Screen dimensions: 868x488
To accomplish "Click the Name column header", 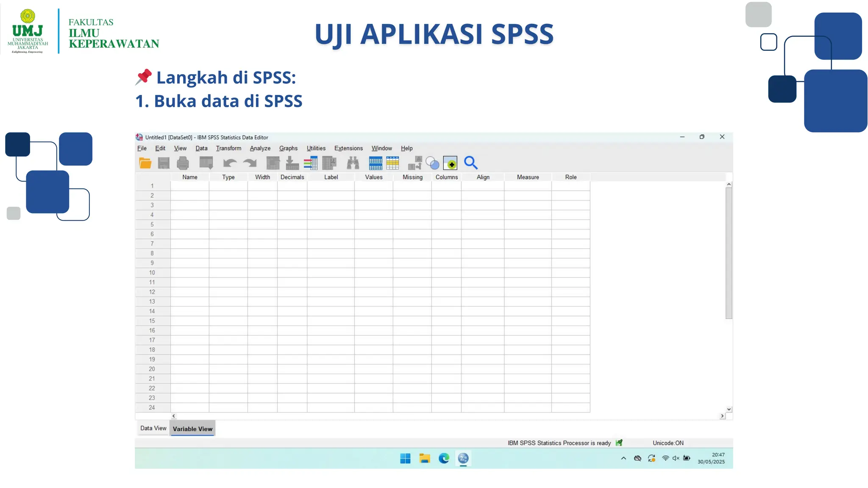I will click(x=190, y=177).
